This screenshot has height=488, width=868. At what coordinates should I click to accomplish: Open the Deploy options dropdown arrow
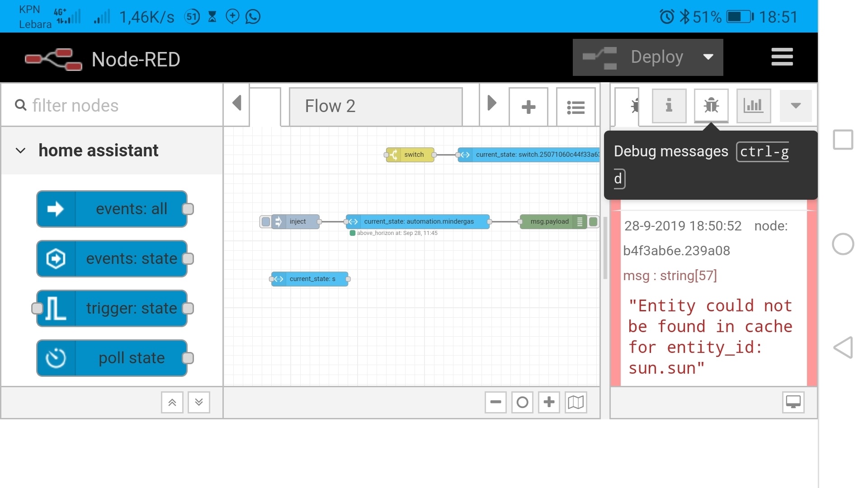(708, 57)
